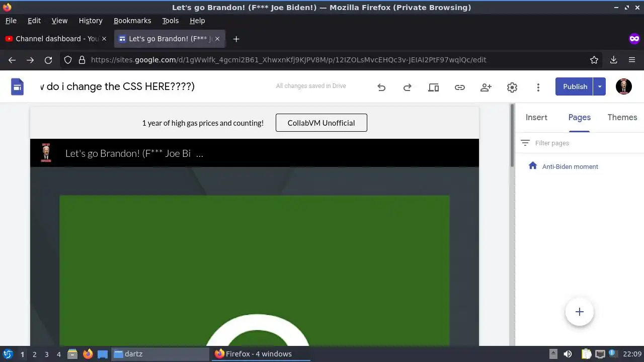The width and height of the screenshot is (644, 362).
Task: Click Firefox - 4 windows taskbar button
Action: [260, 354]
